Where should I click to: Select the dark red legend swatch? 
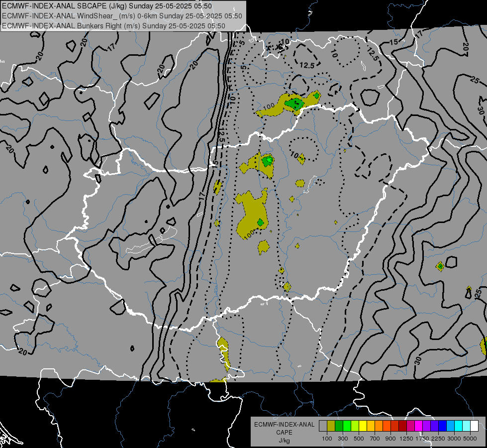coord(403,426)
